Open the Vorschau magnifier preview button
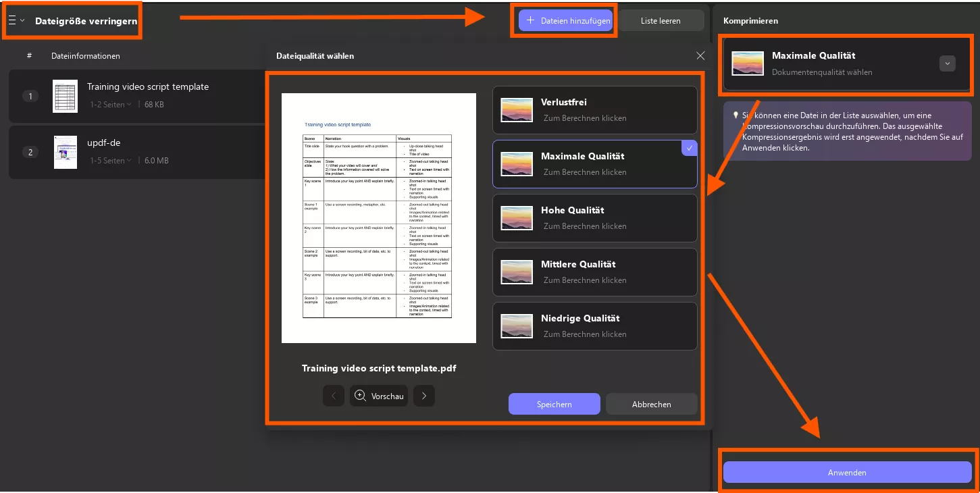This screenshot has width=980, height=493. (379, 396)
